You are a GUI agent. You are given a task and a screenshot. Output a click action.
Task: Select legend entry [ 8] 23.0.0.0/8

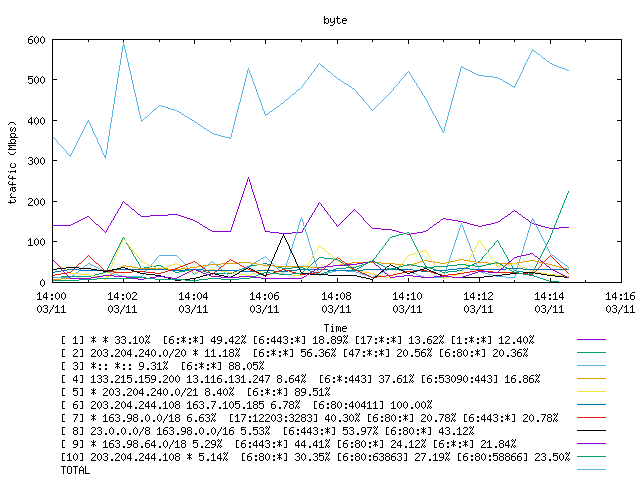coord(267,431)
